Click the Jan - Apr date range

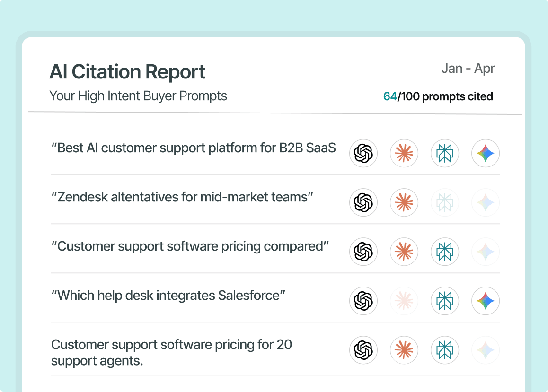(x=468, y=69)
